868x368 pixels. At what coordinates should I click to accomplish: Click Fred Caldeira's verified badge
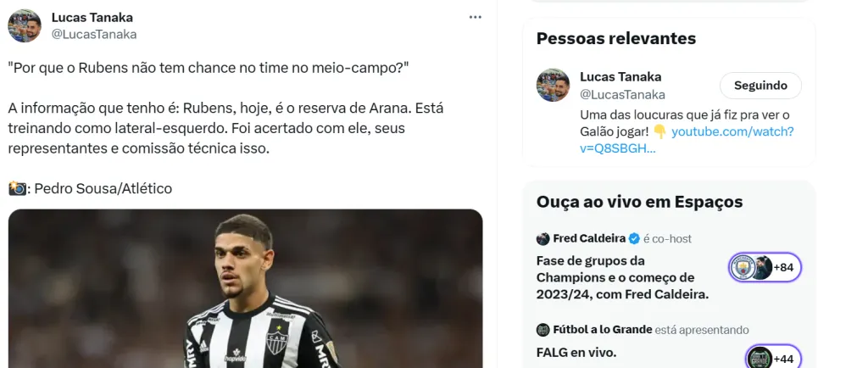(633, 239)
